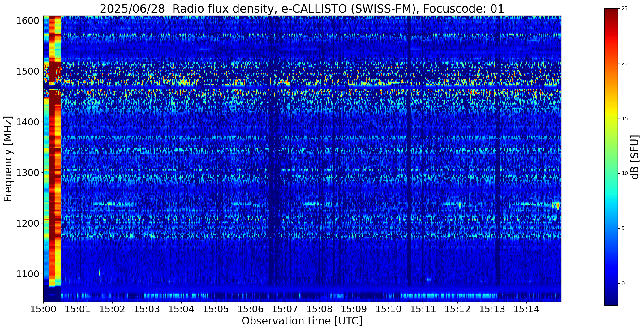Click the 15:00 time tick label
The width and height of the screenshot is (644, 330).
pyautogui.click(x=43, y=309)
